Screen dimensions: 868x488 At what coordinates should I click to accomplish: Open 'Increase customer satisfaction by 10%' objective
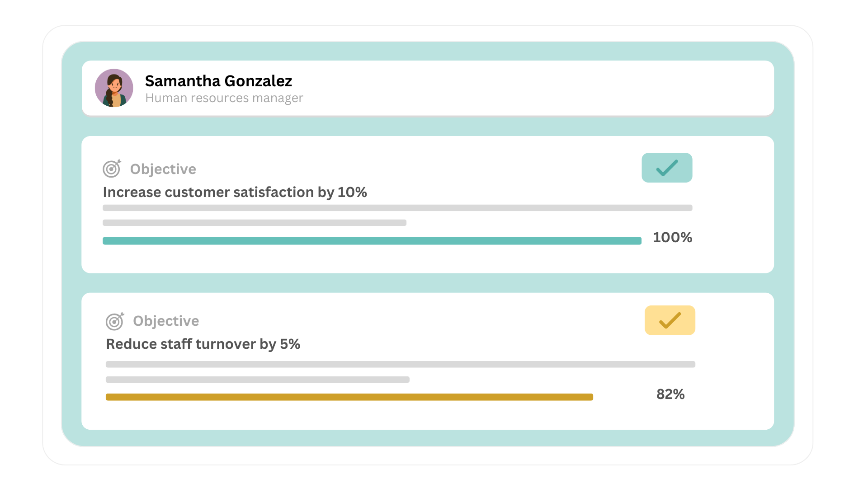point(235,192)
